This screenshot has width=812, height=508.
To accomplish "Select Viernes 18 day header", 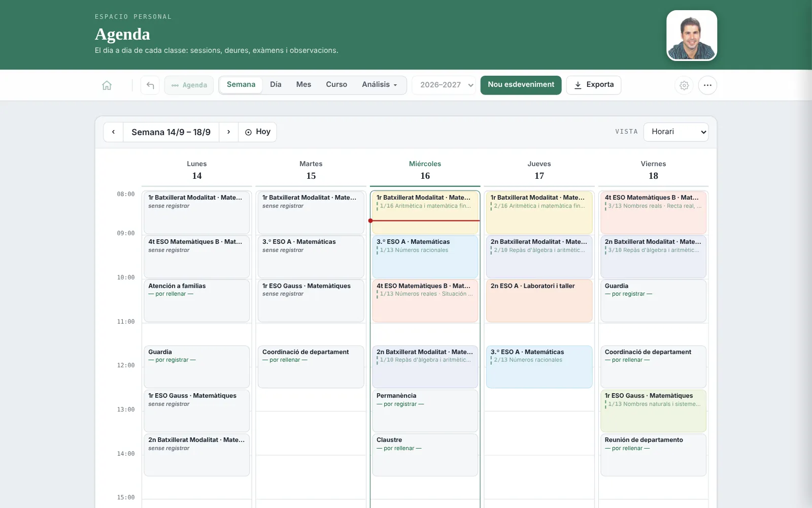I will click(x=653, y=170).
